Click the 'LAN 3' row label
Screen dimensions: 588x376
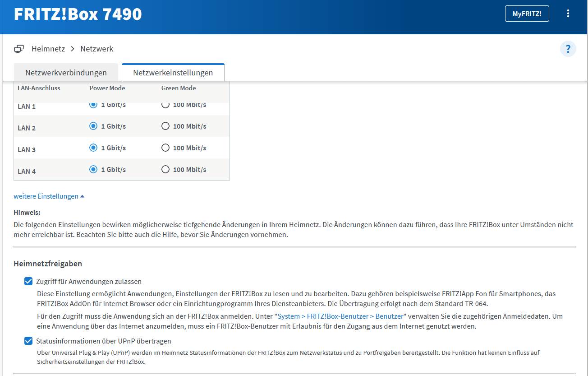coord(27,150)
